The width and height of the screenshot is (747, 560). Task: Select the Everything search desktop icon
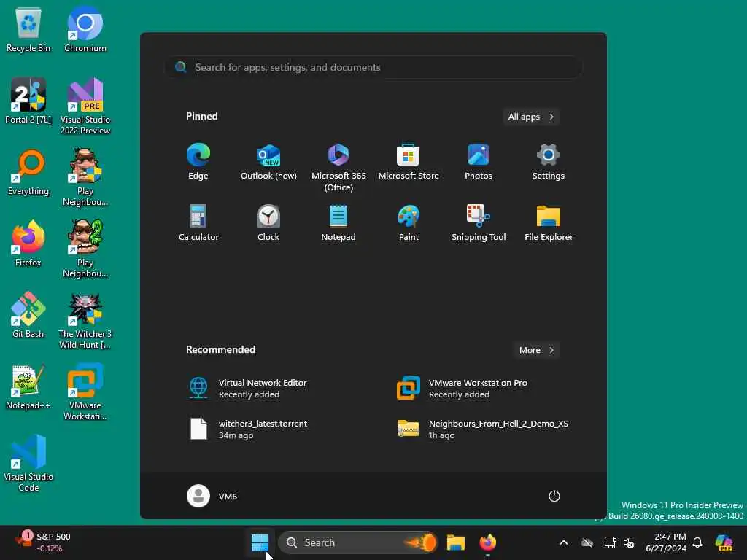28,172
